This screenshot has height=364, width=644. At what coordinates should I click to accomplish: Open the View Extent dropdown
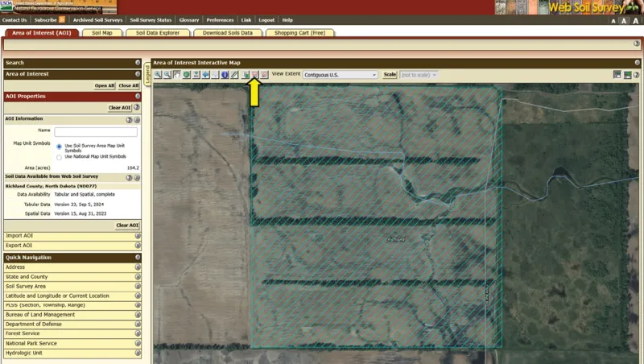[x=340, y=75]
